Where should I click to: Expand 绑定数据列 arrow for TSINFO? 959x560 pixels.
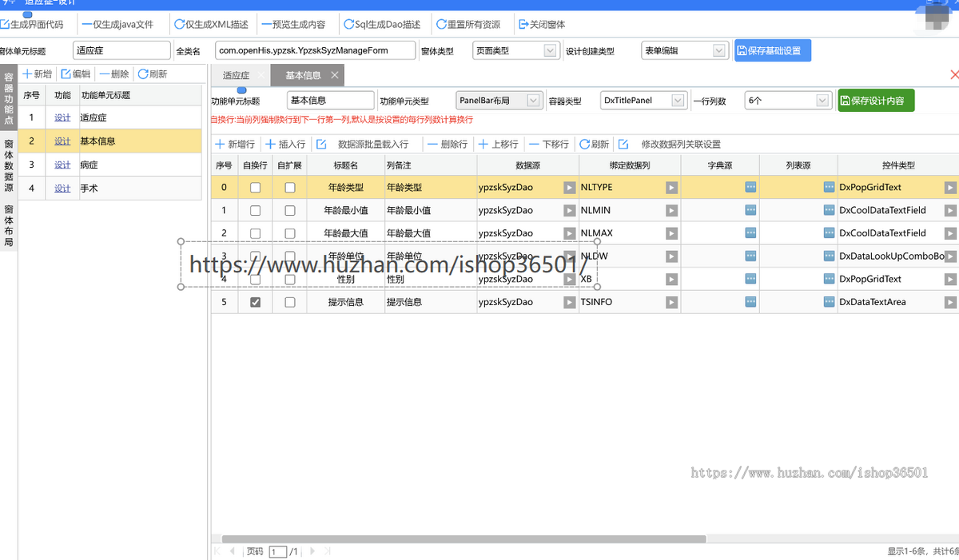[671, 303]
